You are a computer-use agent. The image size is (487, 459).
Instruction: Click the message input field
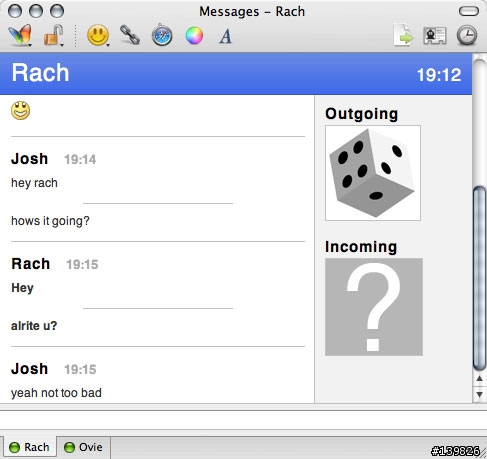243,421
